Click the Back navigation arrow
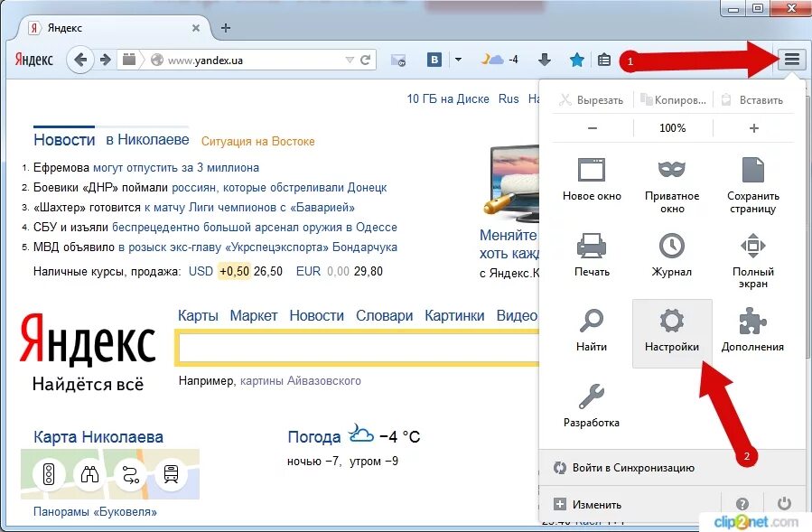This screenshot has width=812, height=532. tap(80, 60)
